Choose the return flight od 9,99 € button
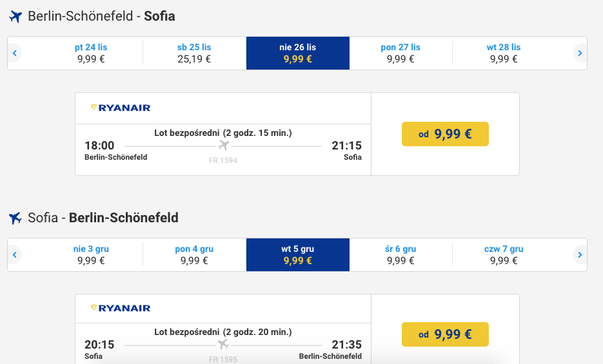 click(446, 334)
